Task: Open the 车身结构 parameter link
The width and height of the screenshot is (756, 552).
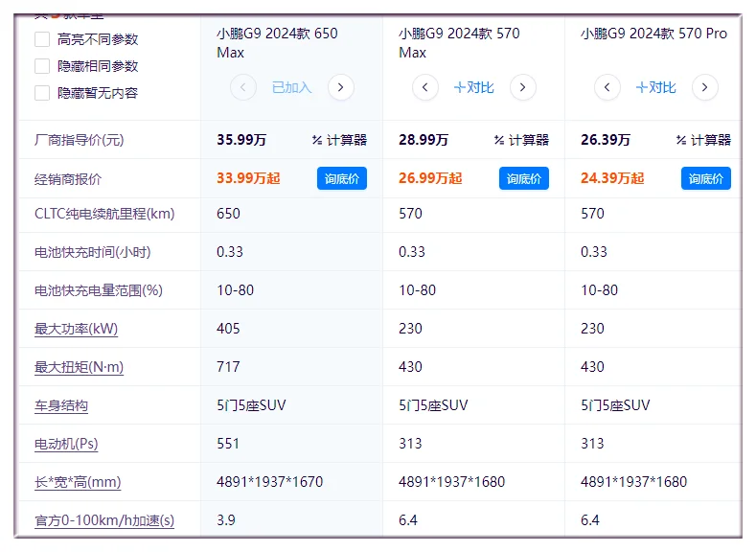Action: 61,405
